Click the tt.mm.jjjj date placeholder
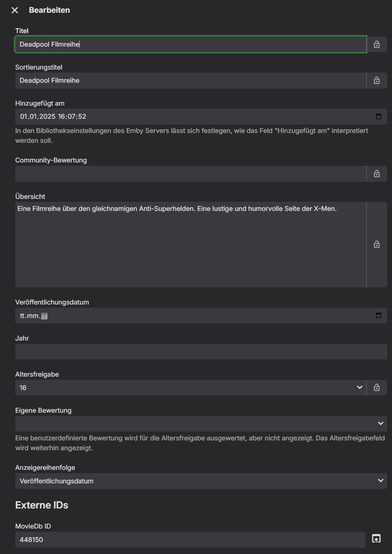Viewport: 392px width, 554px height. pos(34,316)
